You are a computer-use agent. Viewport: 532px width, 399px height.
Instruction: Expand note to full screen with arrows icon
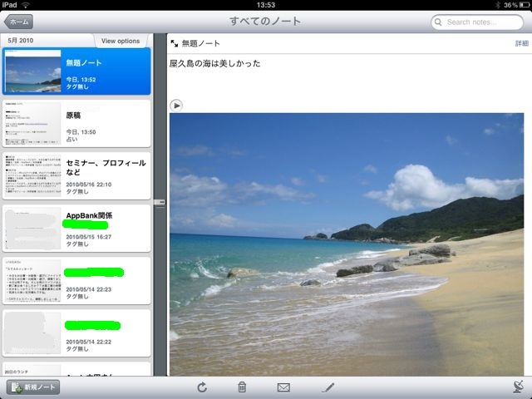coord(175,43)
